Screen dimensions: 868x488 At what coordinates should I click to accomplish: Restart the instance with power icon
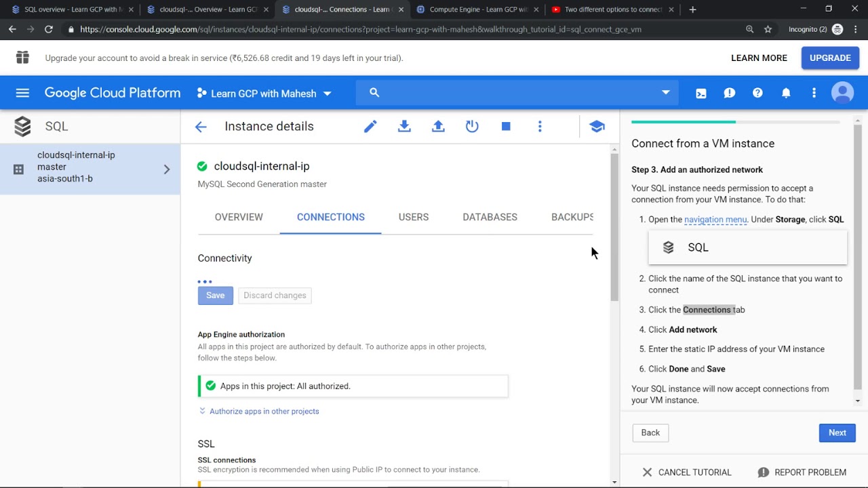472,126
